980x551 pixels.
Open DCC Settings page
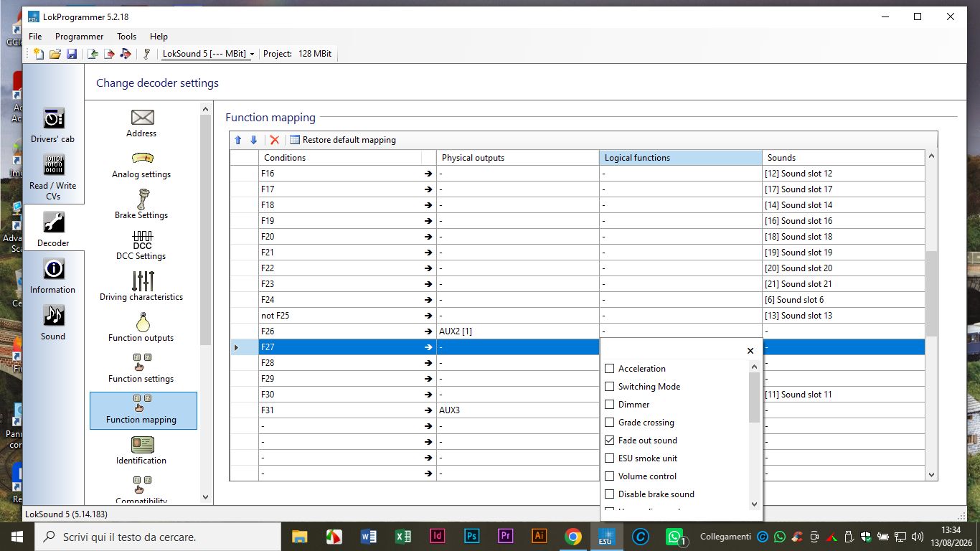(x=142, y=246)
